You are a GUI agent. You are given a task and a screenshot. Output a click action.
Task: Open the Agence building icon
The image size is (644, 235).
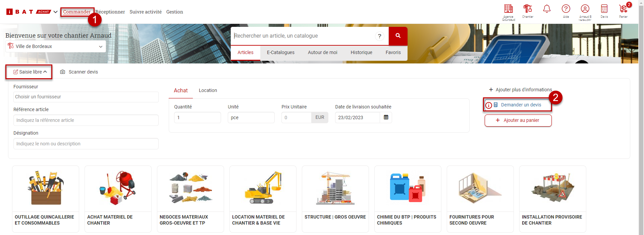coord(508,9)
